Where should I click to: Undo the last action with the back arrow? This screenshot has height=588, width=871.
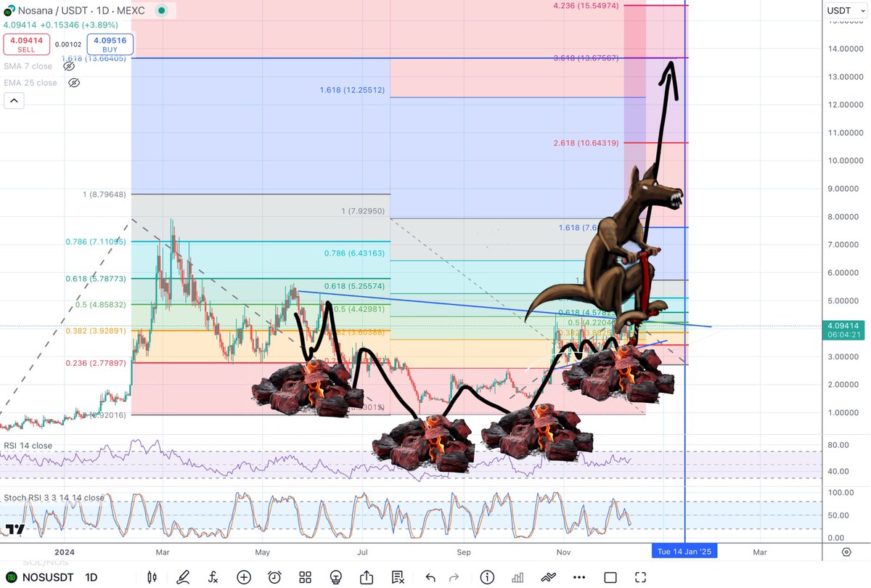pos(430,578)
